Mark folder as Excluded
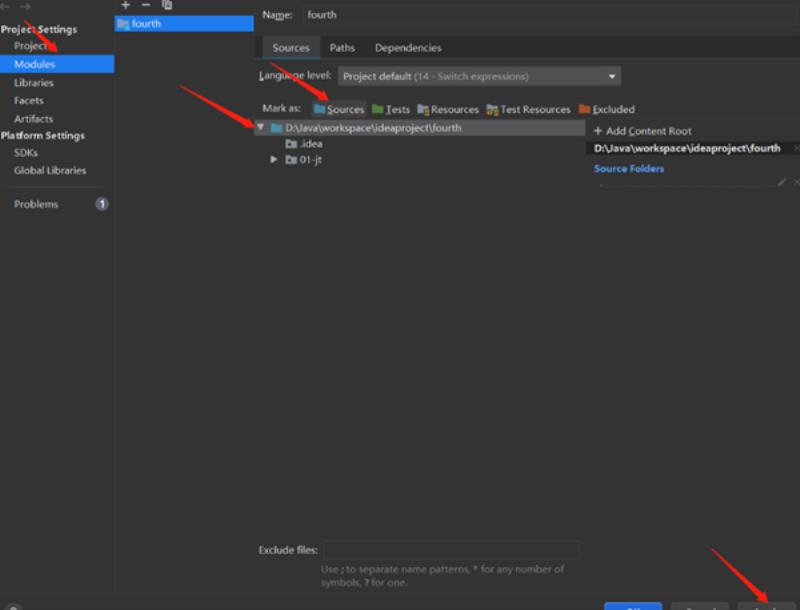The image size is (800, 610). (607, 109)
